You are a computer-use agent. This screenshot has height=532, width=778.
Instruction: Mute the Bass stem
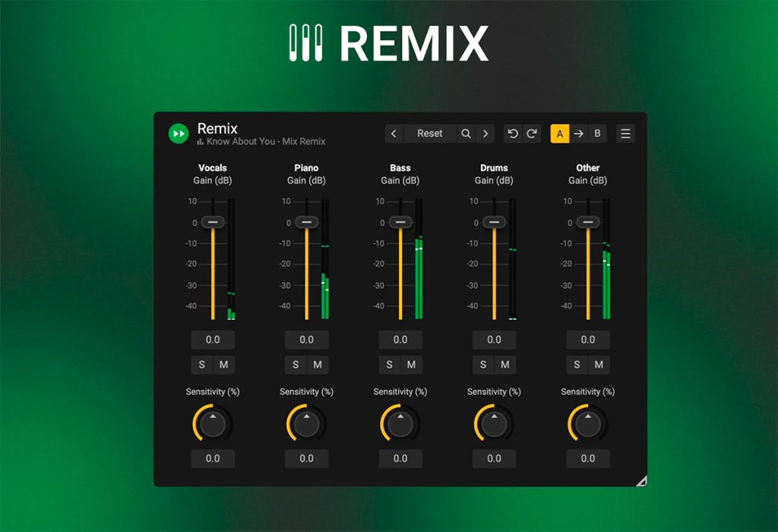tap(411, 365)
